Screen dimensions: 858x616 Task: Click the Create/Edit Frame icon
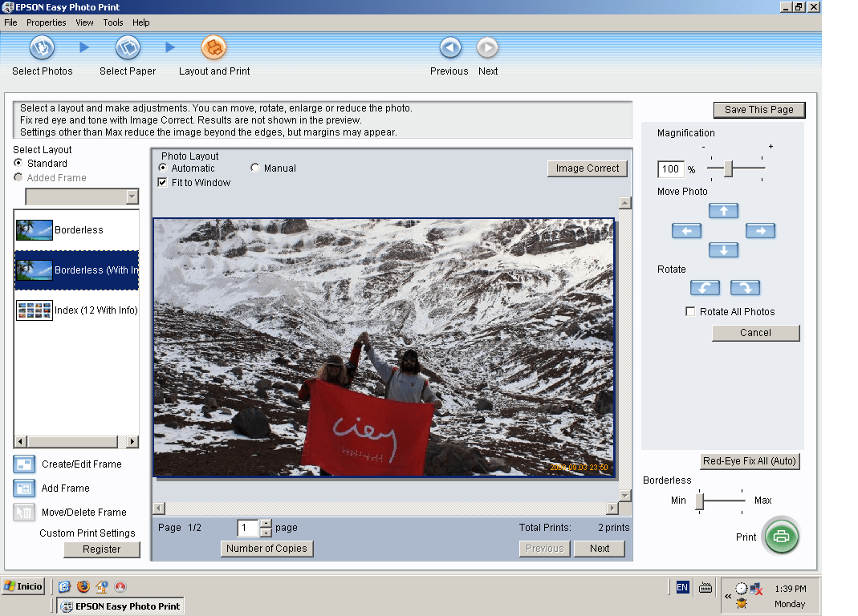click(24, 464)
